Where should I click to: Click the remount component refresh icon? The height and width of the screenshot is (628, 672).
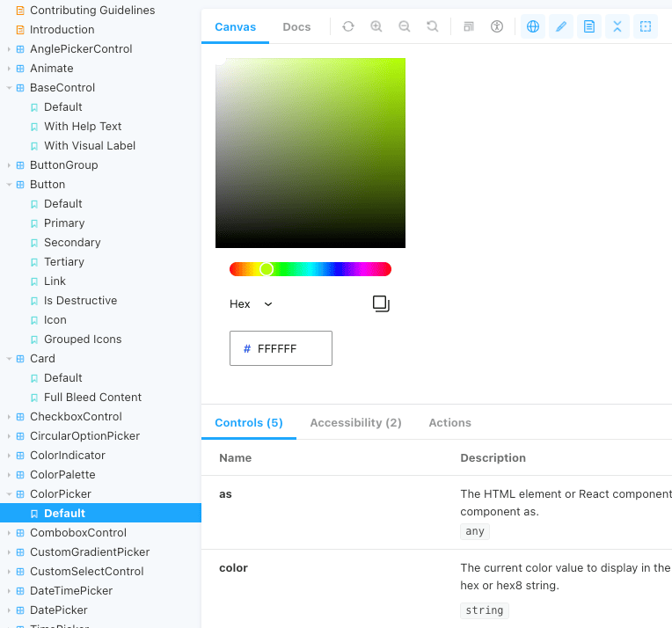[x=348, y=26]
